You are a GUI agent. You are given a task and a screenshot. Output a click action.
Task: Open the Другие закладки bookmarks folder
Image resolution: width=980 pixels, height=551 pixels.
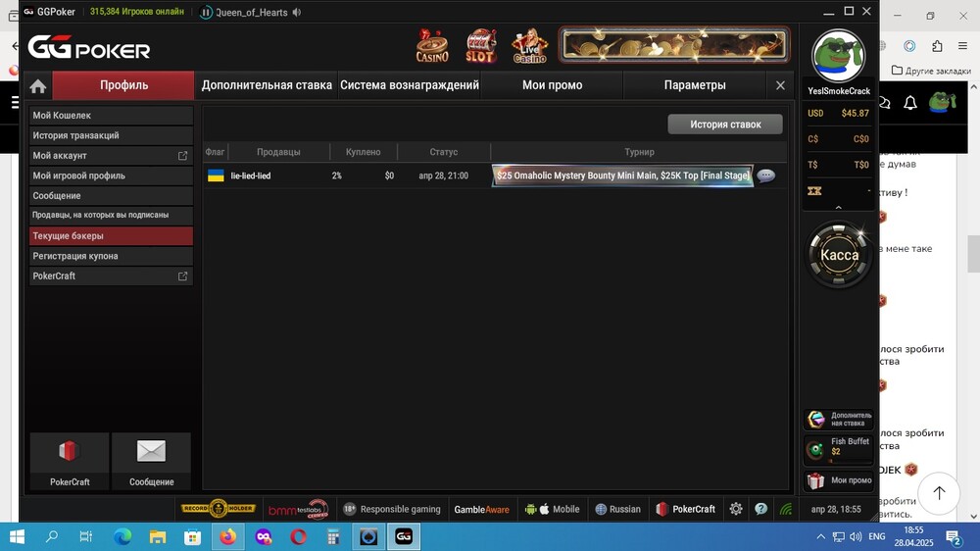(x=931, y=71)
